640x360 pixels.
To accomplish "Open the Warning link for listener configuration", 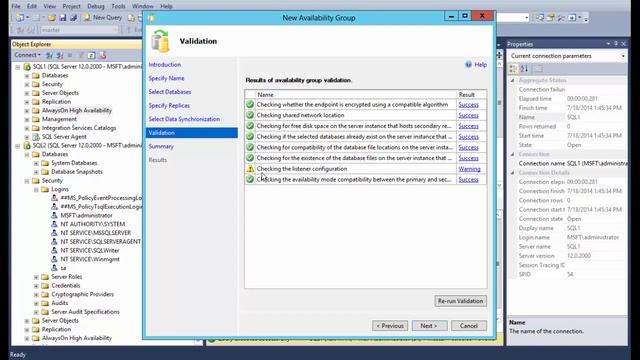I will (x=469, y=169).
